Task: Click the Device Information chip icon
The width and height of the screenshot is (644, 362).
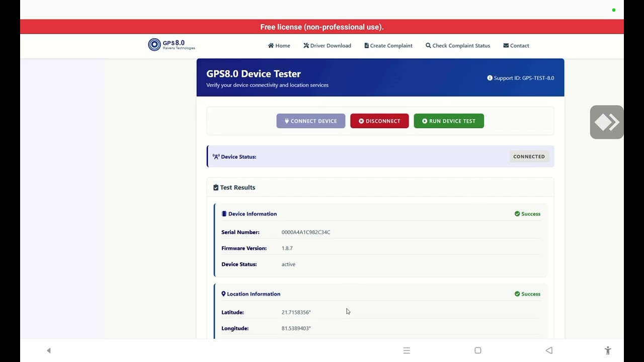Action: pyautogui.click(x=224, y=214)
